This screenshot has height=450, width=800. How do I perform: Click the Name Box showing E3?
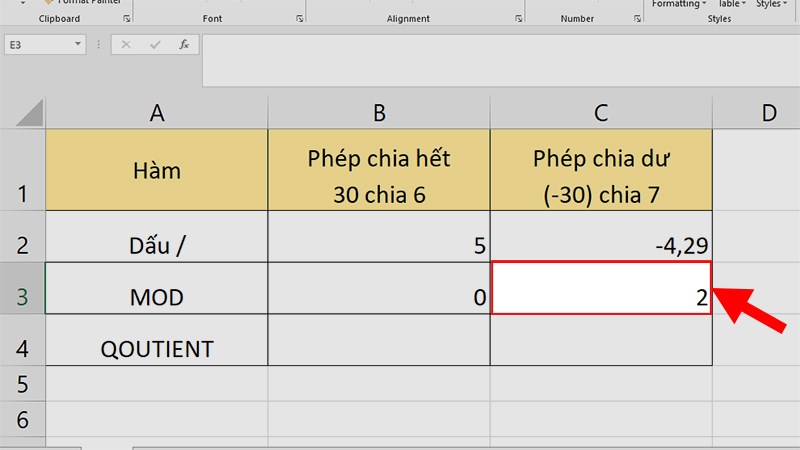click(39, 45)
